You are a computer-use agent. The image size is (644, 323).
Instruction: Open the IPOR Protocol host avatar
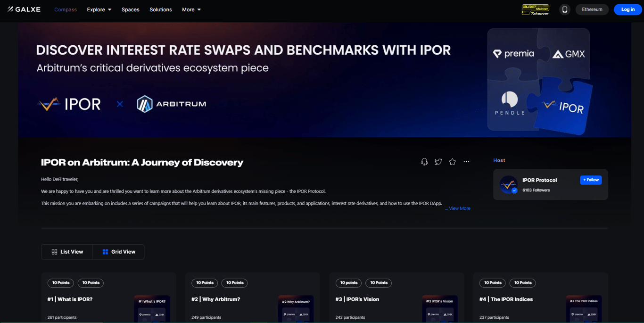[509, 184]
